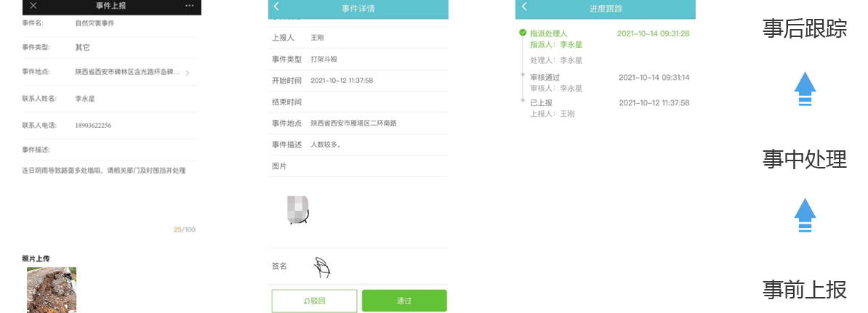This screenshot has width=868, height=313.
Task: Click the blue arrow below 事后跟踪
Action: click(805, 89)
